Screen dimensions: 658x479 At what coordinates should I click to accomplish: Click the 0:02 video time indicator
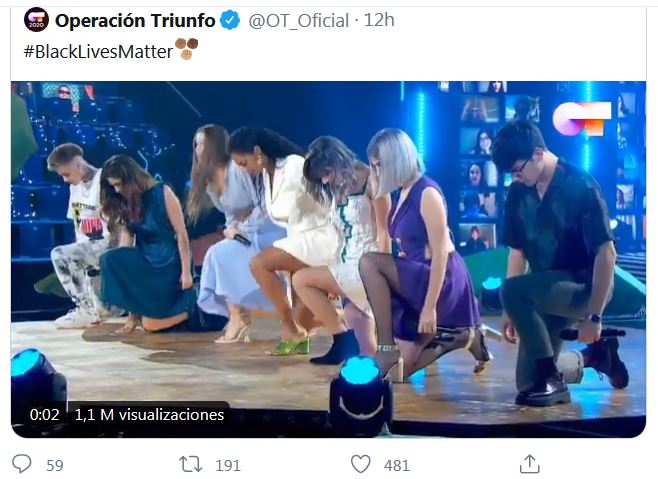point(45,414)
